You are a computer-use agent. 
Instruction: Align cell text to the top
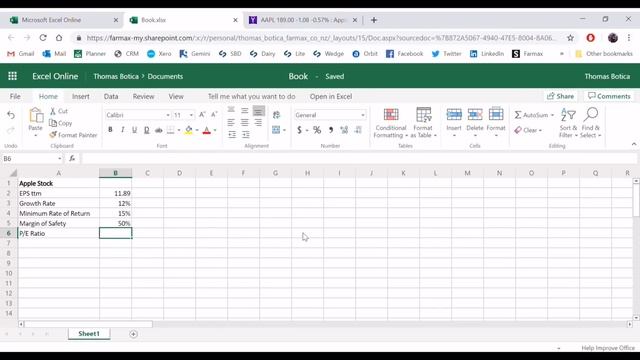pyautogui.click(x=231, y=110)
